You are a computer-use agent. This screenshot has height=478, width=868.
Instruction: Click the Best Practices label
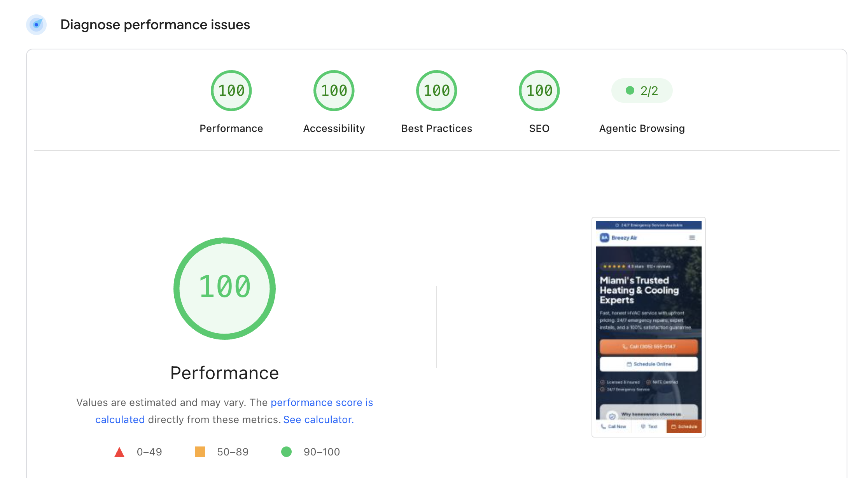[437, 128]
